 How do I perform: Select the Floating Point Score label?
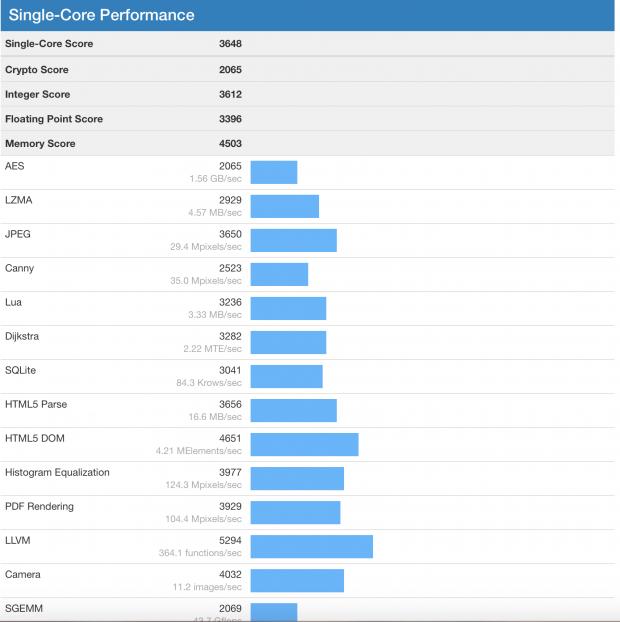tap(54, 119)
